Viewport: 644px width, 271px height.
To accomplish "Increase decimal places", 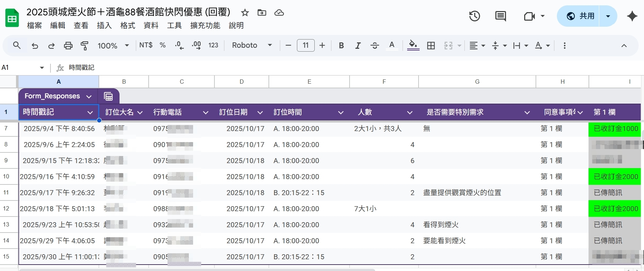I will click(196, 45).
